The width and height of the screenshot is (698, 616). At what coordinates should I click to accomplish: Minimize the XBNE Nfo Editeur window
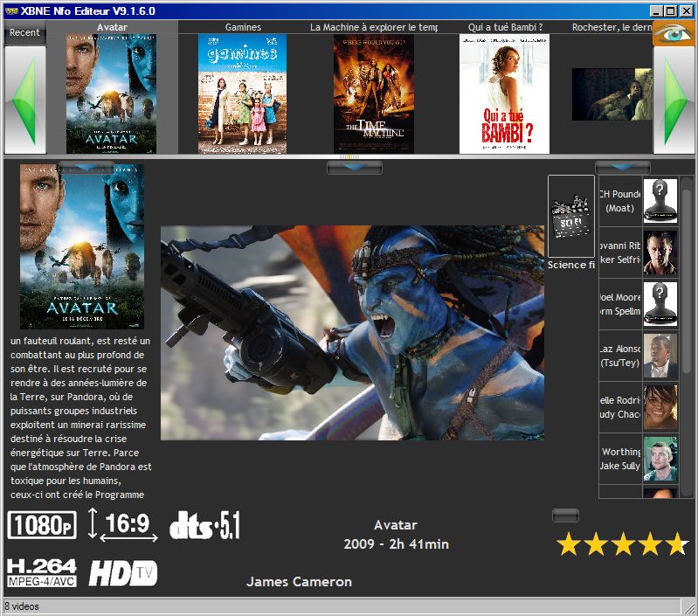[x=657, y=11]
